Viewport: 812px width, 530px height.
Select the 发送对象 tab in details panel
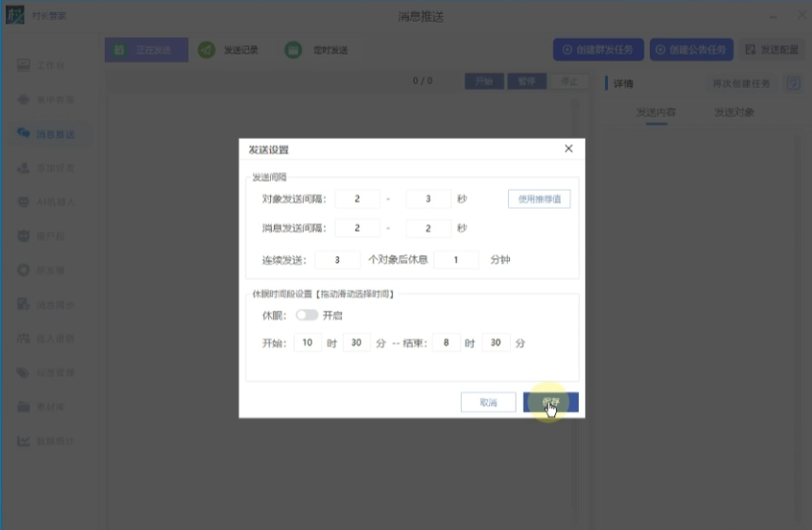pyautogui.click(x=735, y=111)
